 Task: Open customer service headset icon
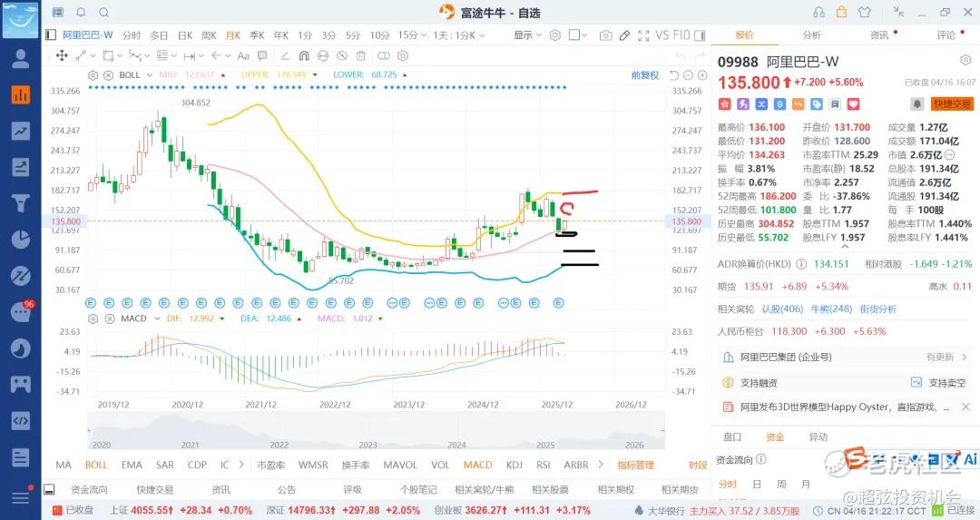click(x=819, y=13)
